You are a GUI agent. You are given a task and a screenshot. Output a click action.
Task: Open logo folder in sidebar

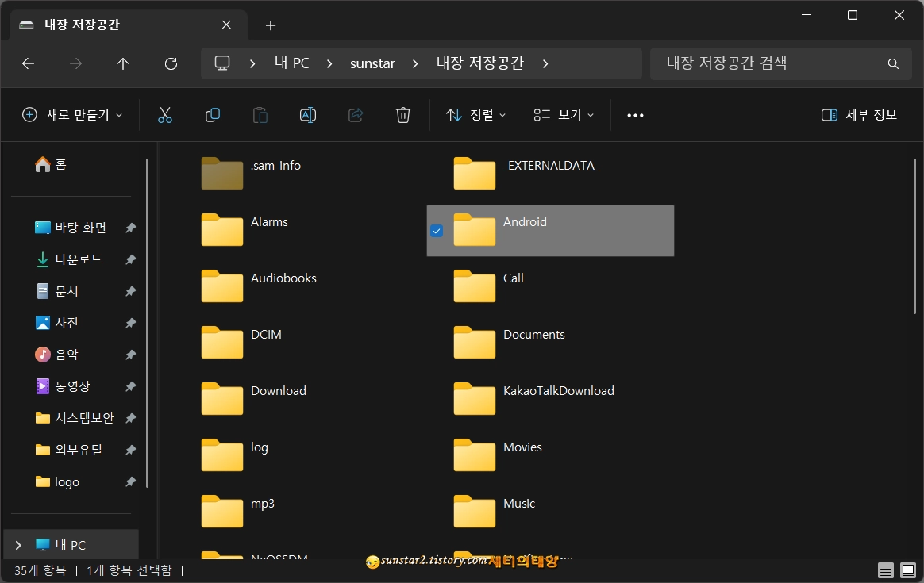(58, 481)
